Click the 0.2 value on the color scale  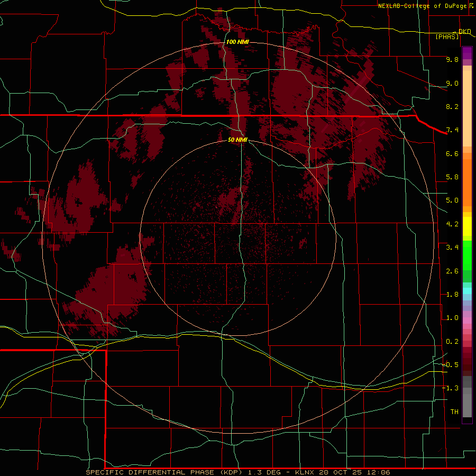(x=452, y=342)
